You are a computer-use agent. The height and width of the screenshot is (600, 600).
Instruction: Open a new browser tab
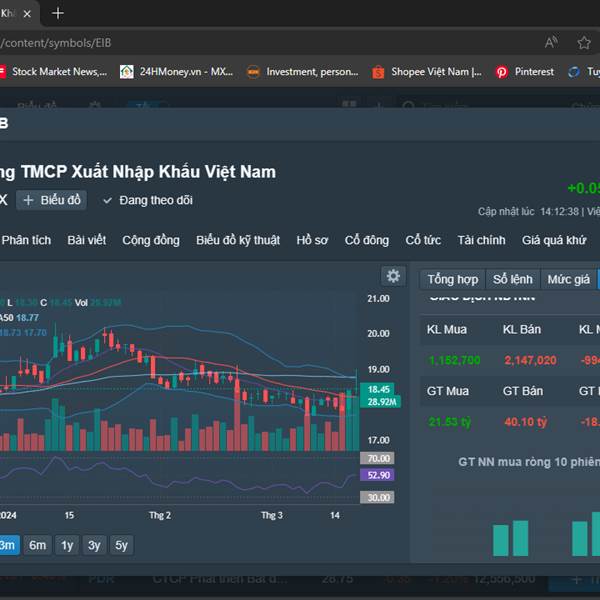click(x=58, y=14)
